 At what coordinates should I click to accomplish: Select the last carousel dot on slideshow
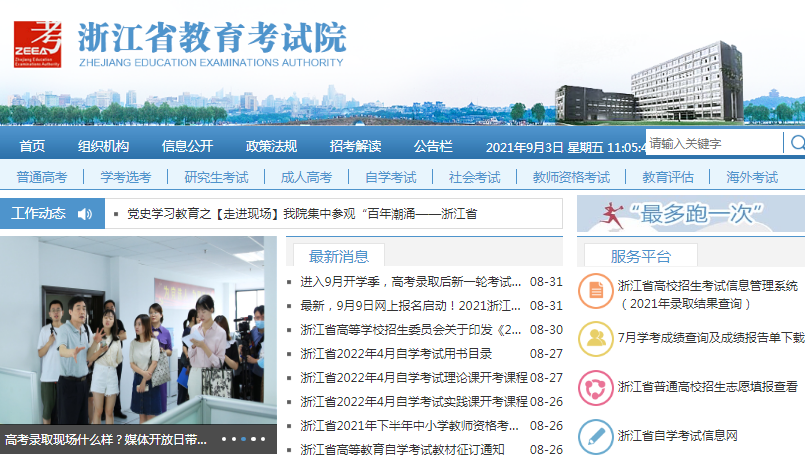tap(262, 439)
